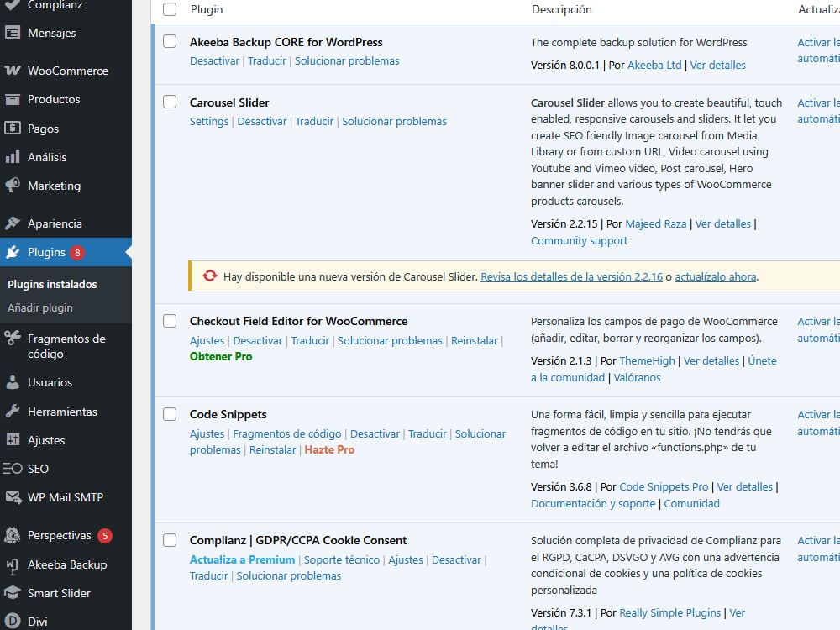Click the SEO icon in sidebar
The image size is (840, 630).
(13, 469)
